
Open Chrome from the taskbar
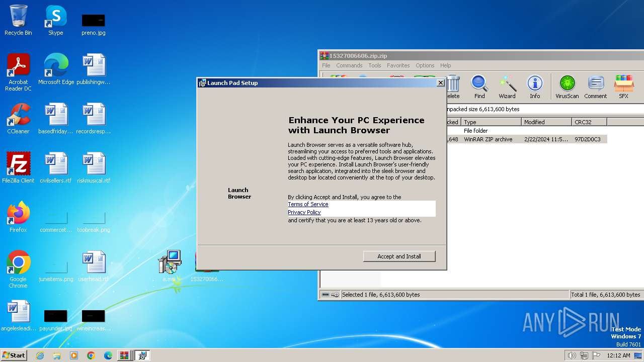point(91,355)
